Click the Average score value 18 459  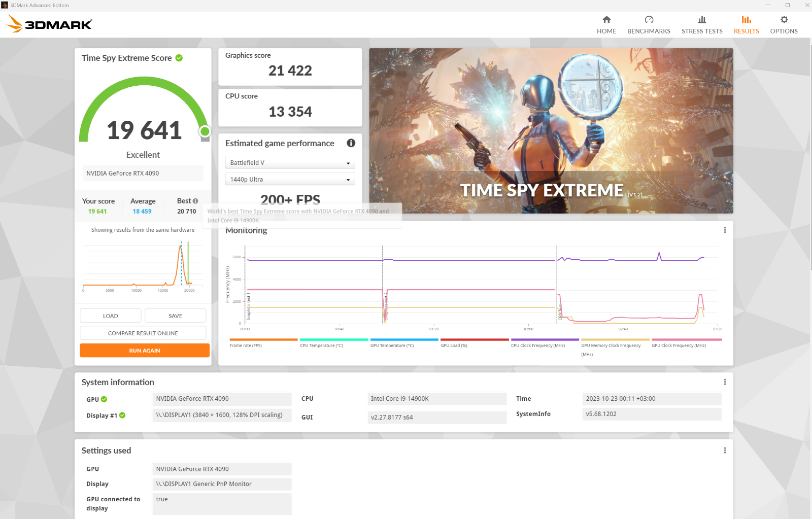tap(142, 212)
